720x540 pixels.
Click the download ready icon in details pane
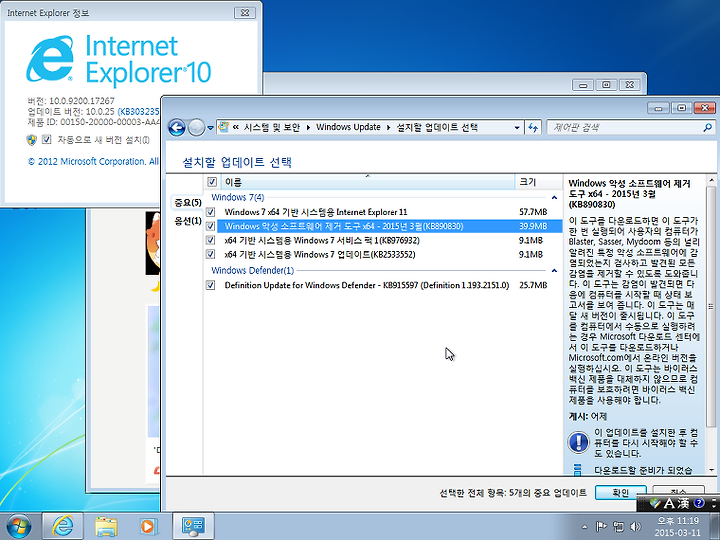[578, 469]
